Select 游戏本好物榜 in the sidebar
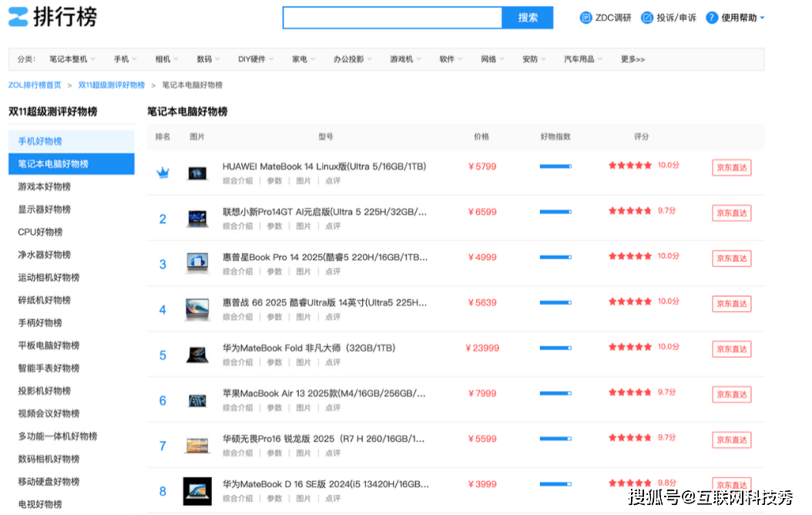 coord(45,187)
